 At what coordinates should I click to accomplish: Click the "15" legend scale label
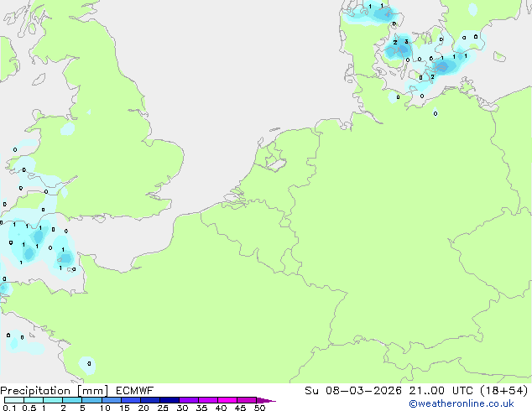click(x=124, y=408)
